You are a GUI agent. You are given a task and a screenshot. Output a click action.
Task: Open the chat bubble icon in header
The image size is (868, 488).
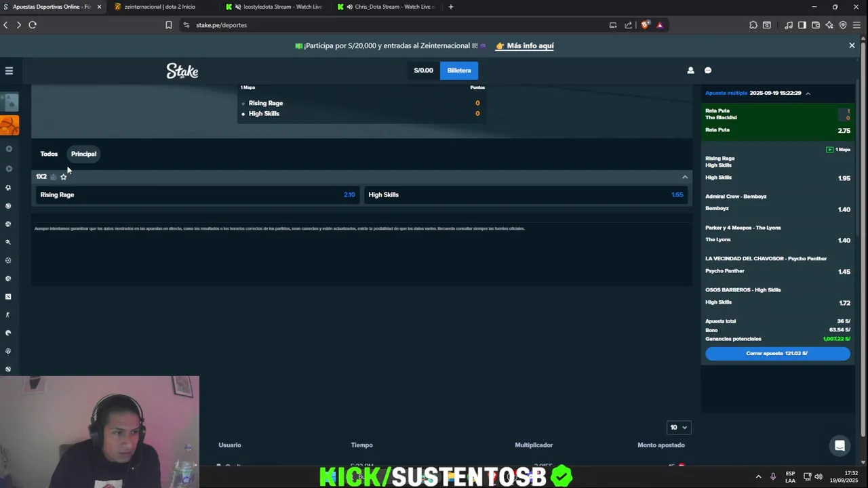pyautogui.click(x=708, y=70)
